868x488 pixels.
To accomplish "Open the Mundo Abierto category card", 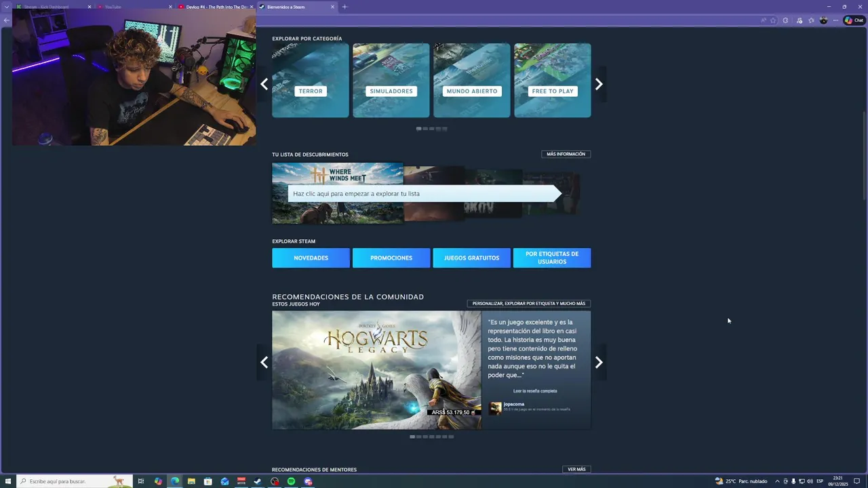I will point(472,81).
